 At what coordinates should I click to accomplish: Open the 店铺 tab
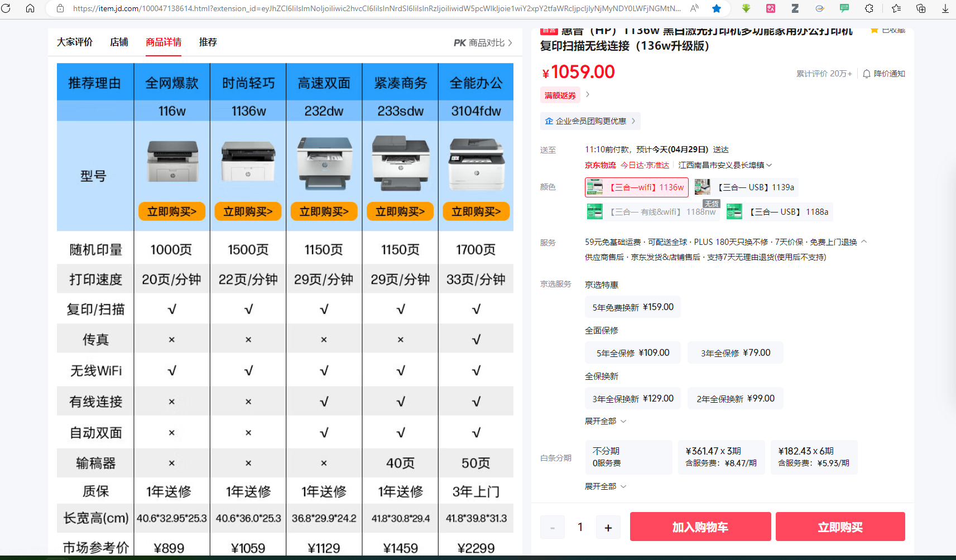(119, 42)
